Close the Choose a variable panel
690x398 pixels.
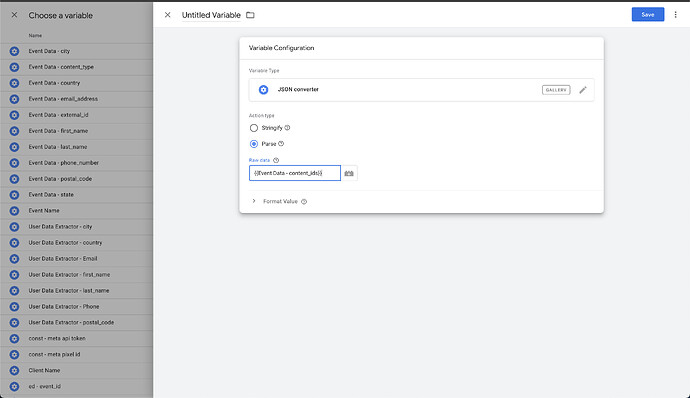tap(14, 15)
